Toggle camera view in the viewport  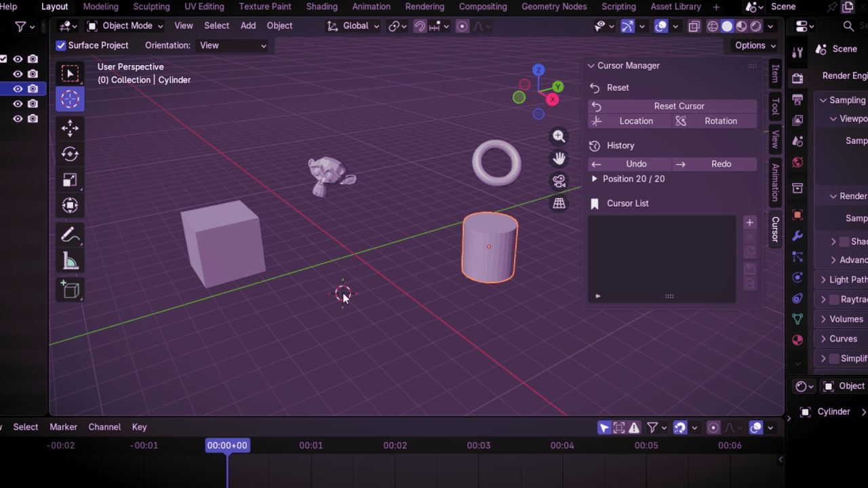click(x=559, y=181)
